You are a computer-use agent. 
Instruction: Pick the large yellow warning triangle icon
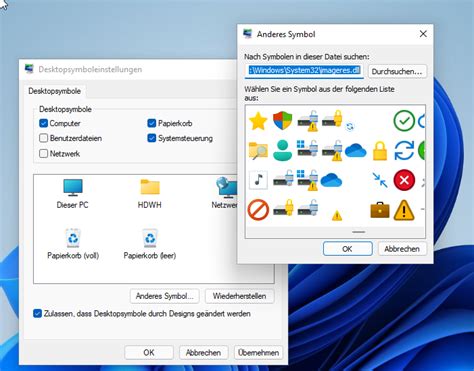[x=404, y=210]
